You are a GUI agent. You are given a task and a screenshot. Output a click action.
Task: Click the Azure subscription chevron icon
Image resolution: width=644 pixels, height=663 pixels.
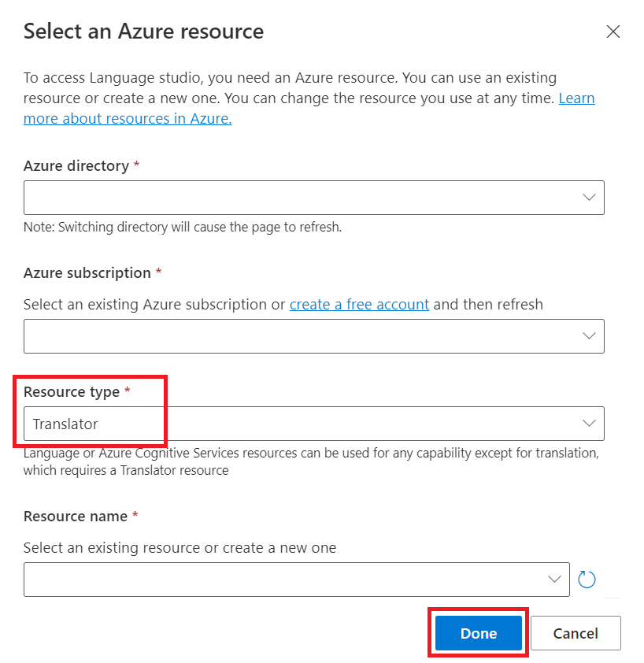(x=589, y=336)
